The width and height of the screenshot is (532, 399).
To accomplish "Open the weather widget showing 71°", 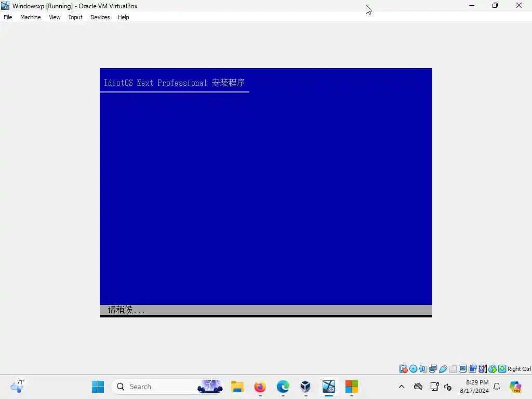I will coord(17,386).
